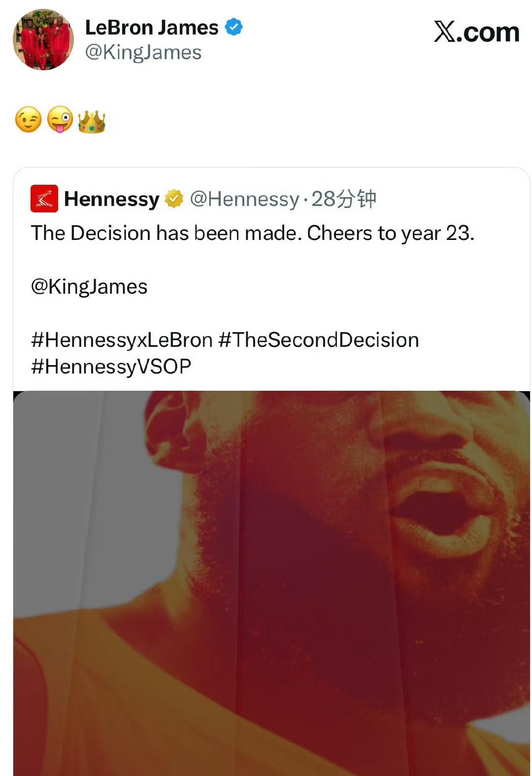Open the orange-tinted photo in quoted post
This screenshot has height=776, width=532.
[x=271, y=581]
